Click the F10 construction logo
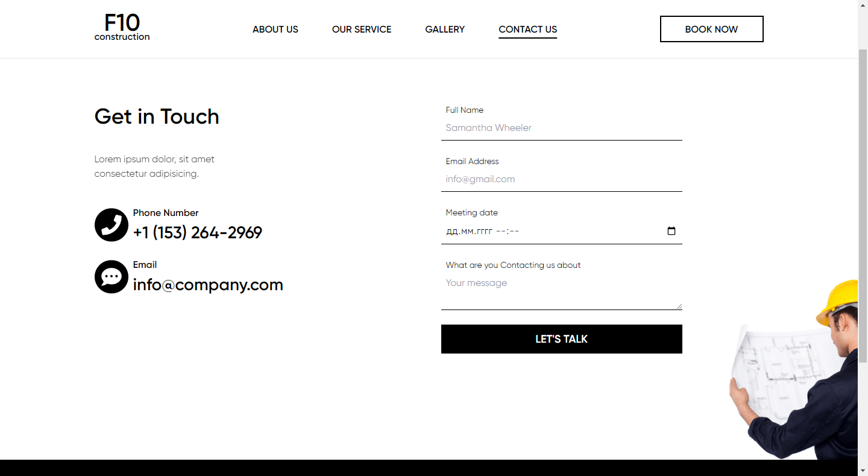 point(122,28)
